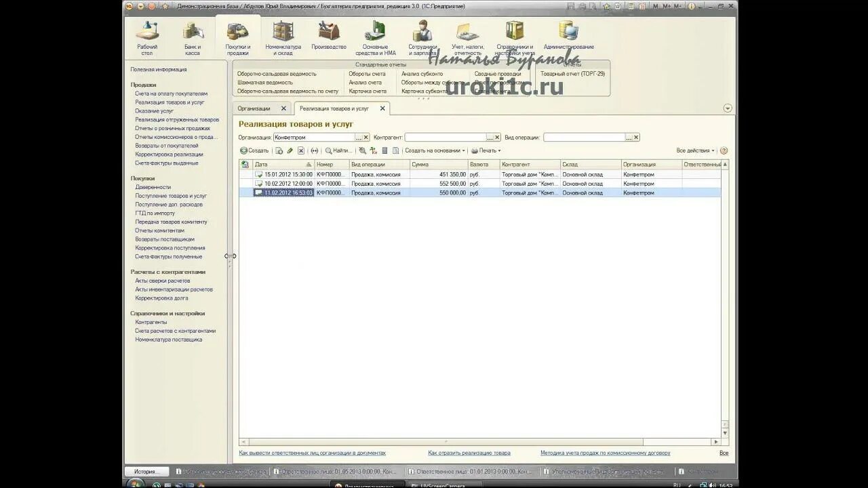The image size is (868, 488).
Task: Click Организация field selection button
Action: [359, 137]
